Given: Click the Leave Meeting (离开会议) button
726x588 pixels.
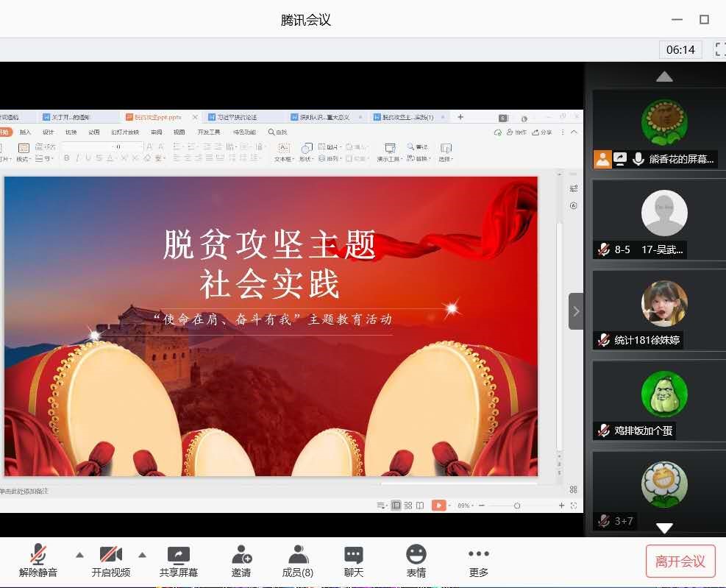Looking at the screenshot, I should 680,562.
